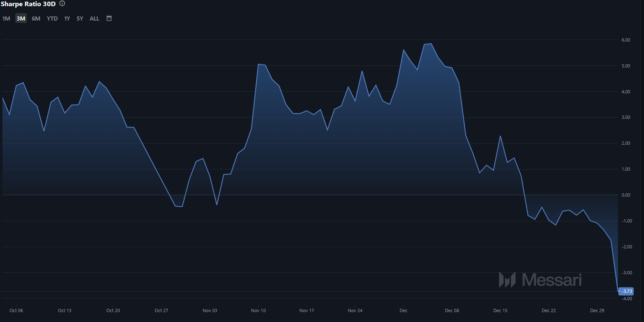The height and width of the screenshot is (322, 644).
Task: Click the 3.00 y-axis value
Action: tap(626, 118)
